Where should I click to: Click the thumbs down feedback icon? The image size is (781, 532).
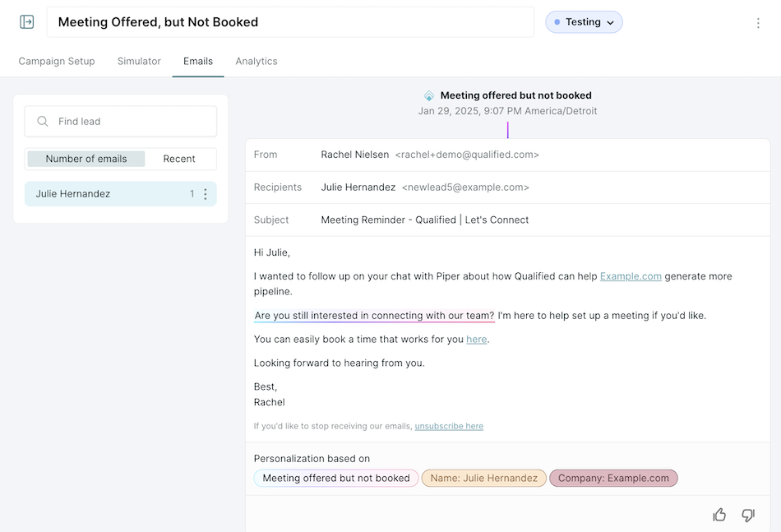[748, 515]
